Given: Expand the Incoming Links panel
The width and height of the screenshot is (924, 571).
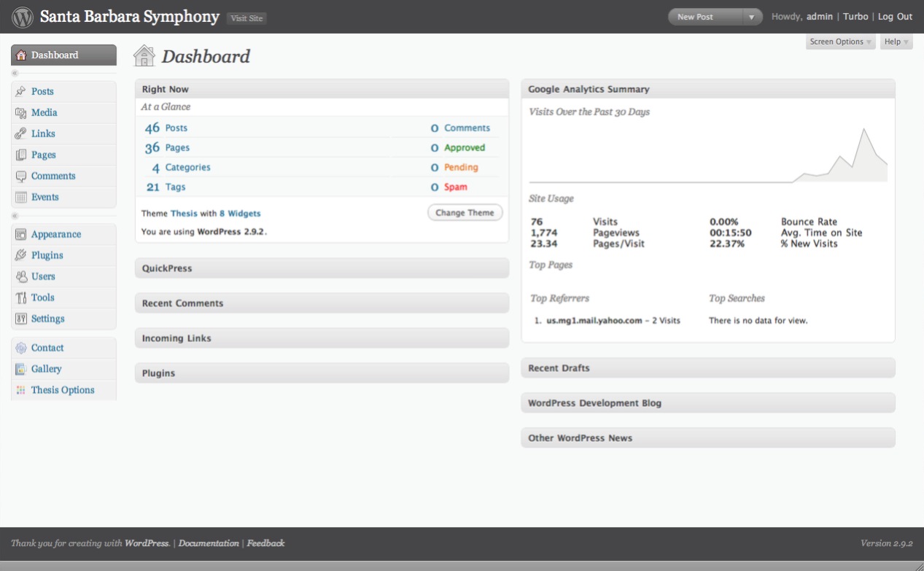Looking at the screenshot, I should (x=322, y=338).
